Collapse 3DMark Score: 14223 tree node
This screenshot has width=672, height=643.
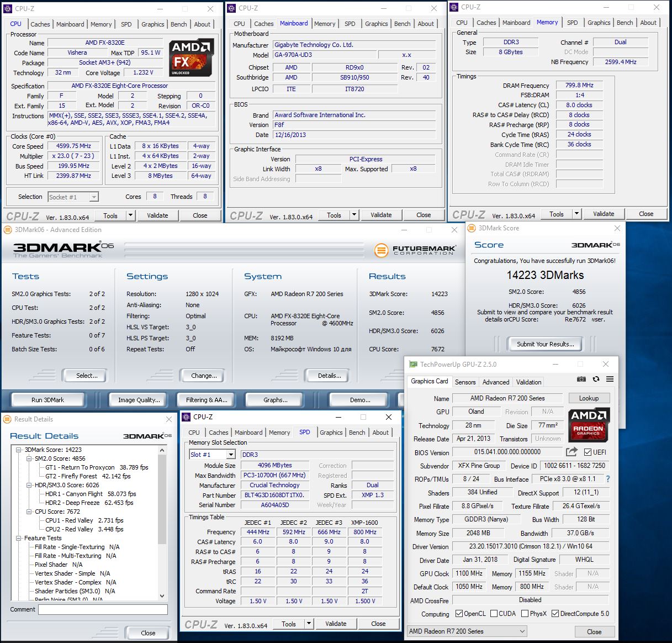(x=19, y=450)
